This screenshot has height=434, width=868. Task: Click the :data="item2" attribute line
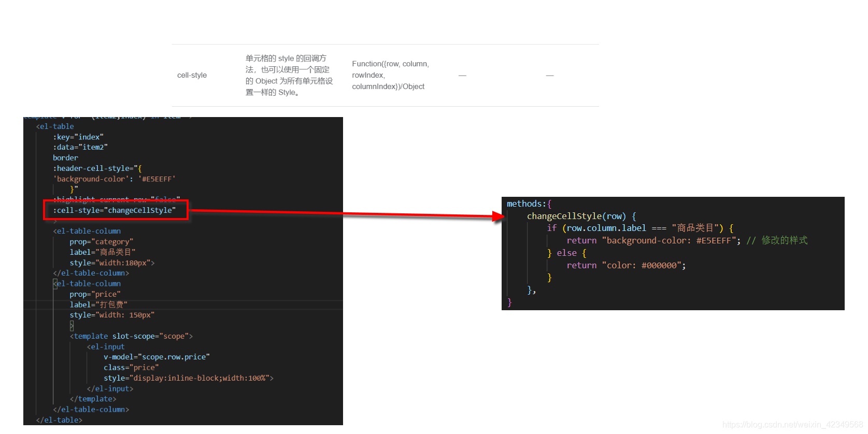point(80,147)
